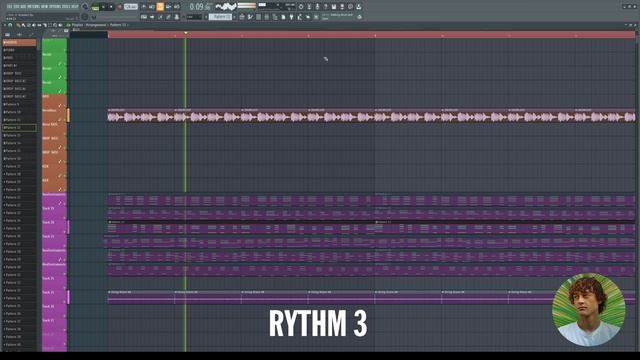Image resolution: width=640 pixels, height=360 pixels.
Task: Select the playlist Slice tool
Action: click(44, 25)
